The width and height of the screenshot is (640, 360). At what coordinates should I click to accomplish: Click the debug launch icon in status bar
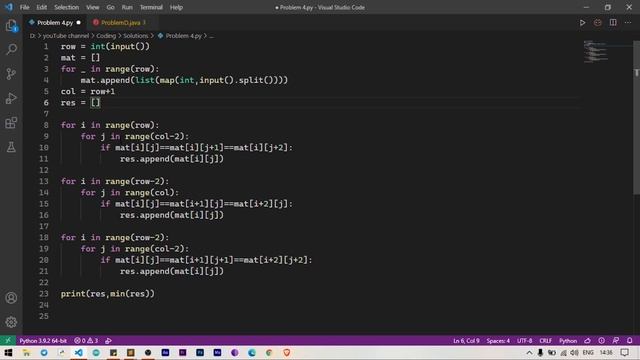click(x=108, y=341)
